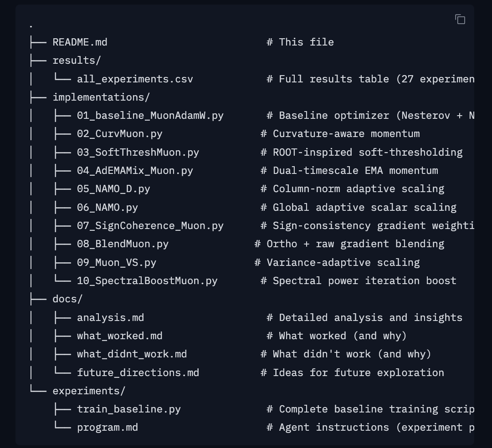Click the 'Spectral power iteration boost' comment

pyautogui.click(x=364, y=281)
